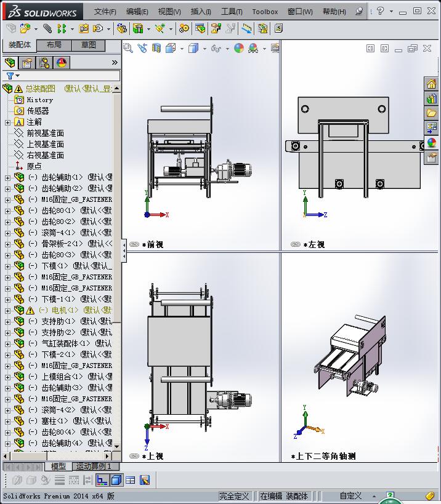Expand the 上模组合<1> tree node
This screenshot has width=441, height=504.
pyautogui.click(x=8, y=377)
